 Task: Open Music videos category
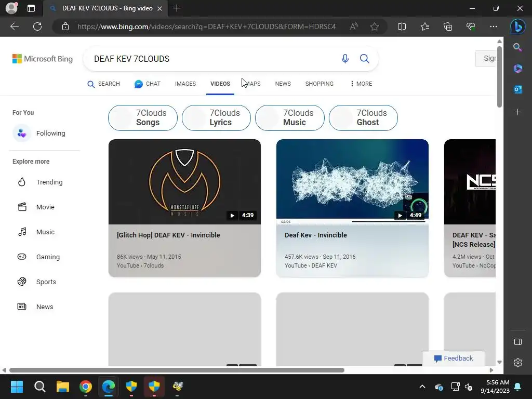[x=36, y=232]
